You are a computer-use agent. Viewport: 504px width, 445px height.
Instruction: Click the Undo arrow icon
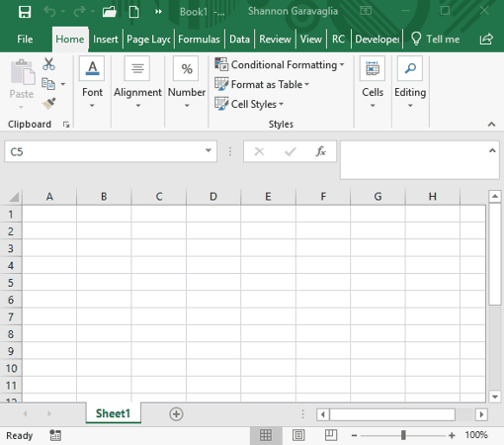point(49,12)
